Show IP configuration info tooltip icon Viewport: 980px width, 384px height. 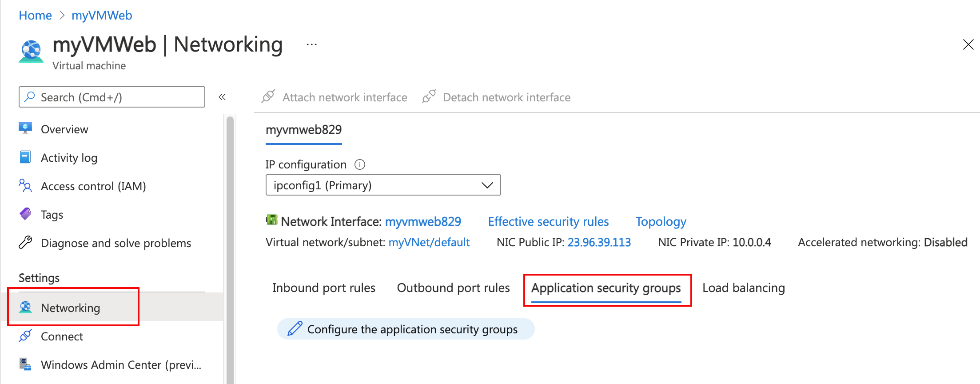[x=360, y=164]
